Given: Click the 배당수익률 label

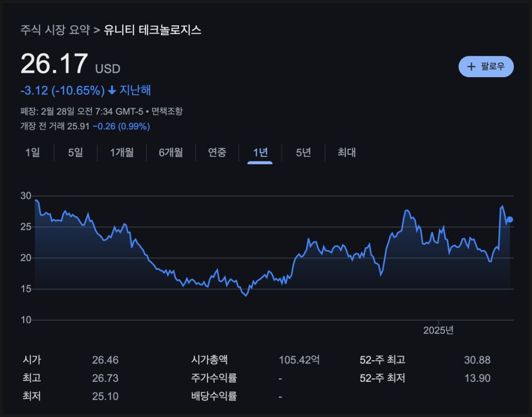Looking at the screenshot, I should [214, 396].
